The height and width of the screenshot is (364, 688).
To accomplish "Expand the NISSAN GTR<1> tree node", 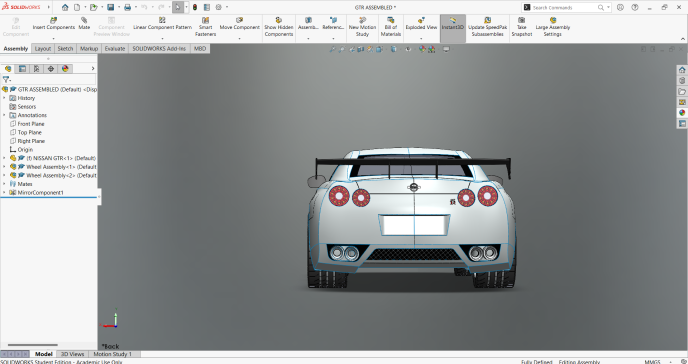I will 4,158.
